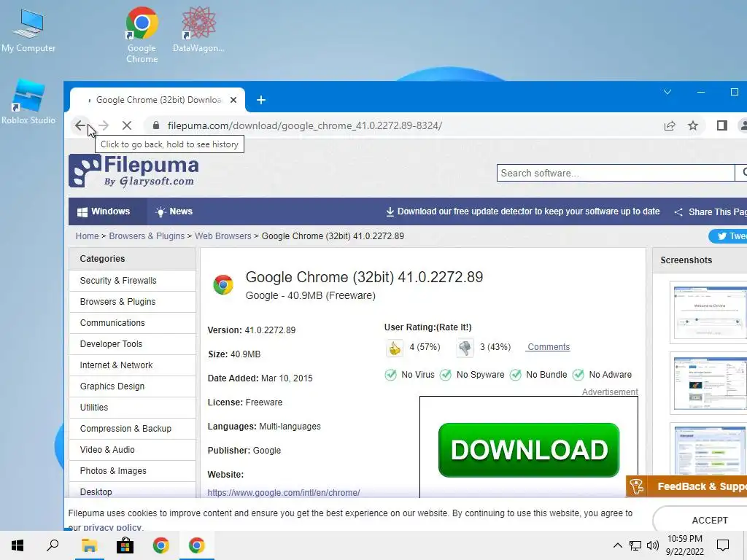Viewport: 747px width, 560px height.
Task: Click the Filepuma logo
Action: (x=134, y=171)
